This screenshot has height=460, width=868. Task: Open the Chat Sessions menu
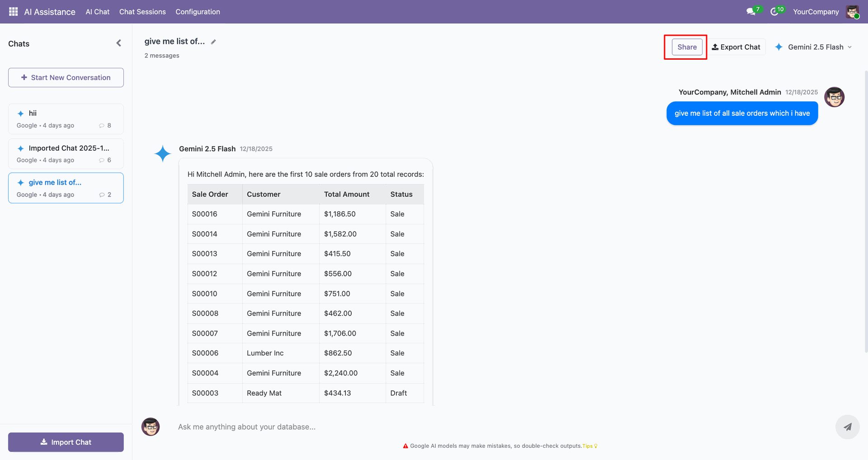click(x=142, y=12)
